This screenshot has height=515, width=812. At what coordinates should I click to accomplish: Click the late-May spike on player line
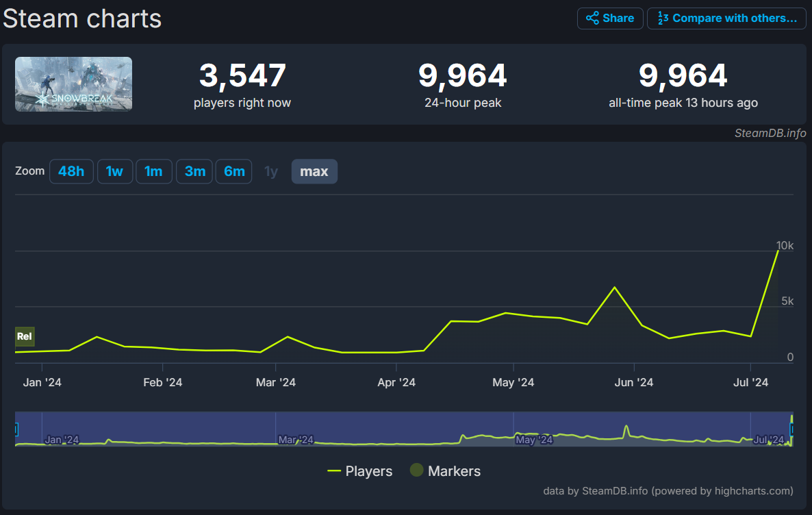(614, 287)
